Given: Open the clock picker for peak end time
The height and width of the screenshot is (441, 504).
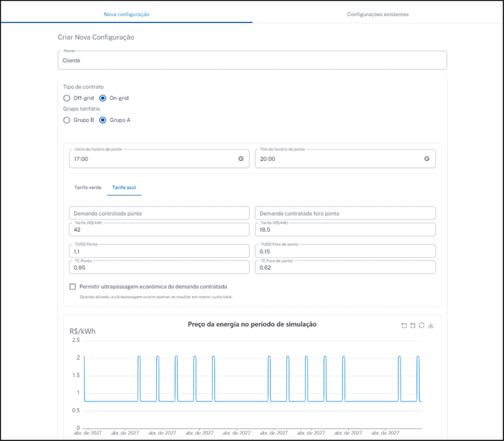Looking at the screenshot, I should 427,159.
